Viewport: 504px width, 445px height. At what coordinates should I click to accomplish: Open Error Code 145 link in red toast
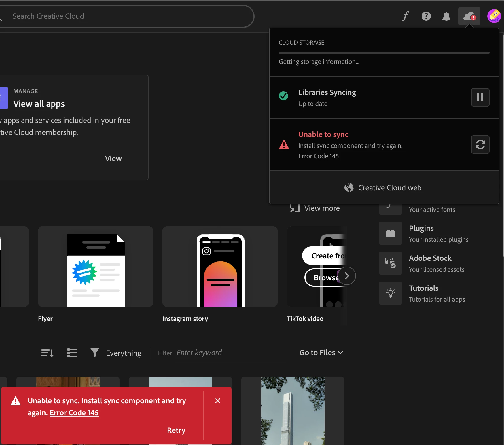pyautogui.click(x=74, y=413)
